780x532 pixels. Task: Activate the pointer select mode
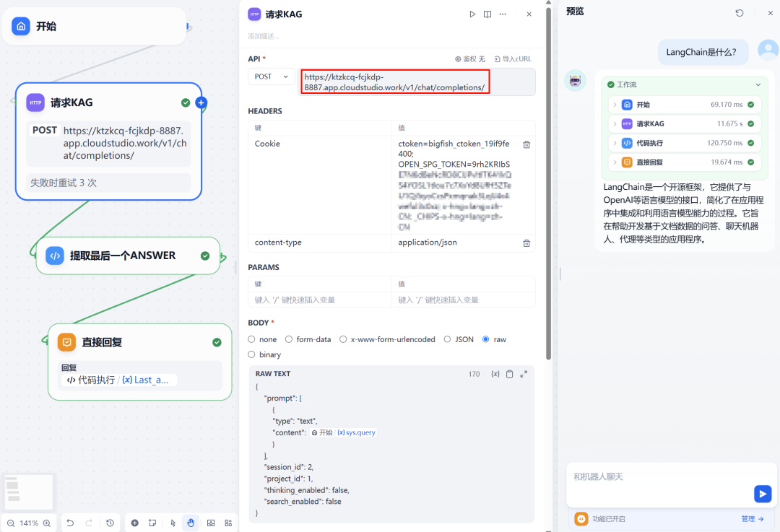173,523
